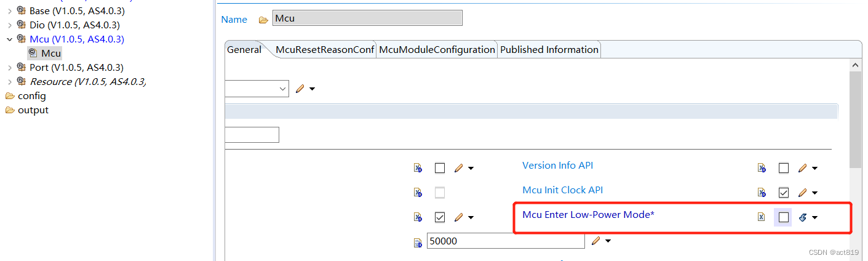Click the Version Info API label link
Viewport: 868px width, 261px height.
[x=557, y=166]
